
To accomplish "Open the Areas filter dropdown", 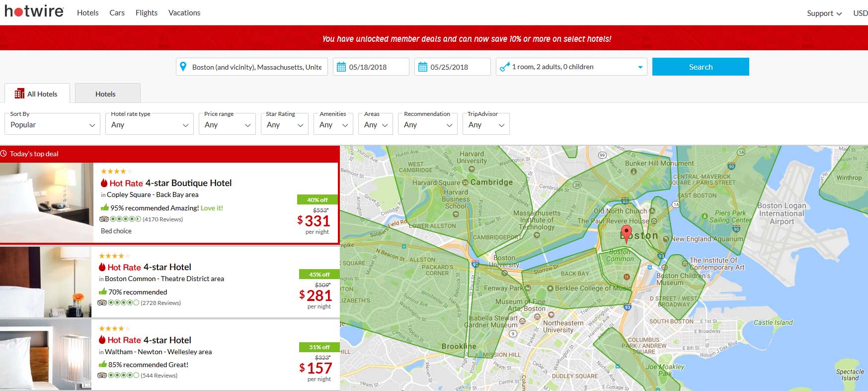I will pyautogui.click(x=376, y=124).
